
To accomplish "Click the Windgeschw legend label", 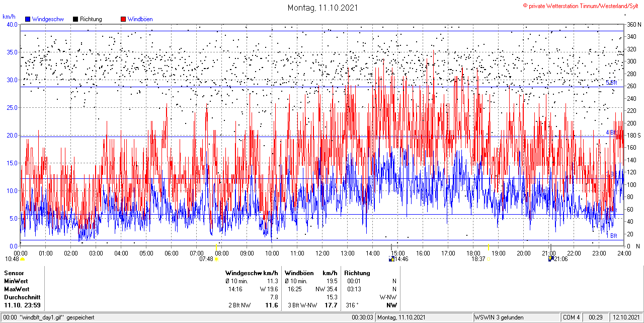I will point(47,19).
